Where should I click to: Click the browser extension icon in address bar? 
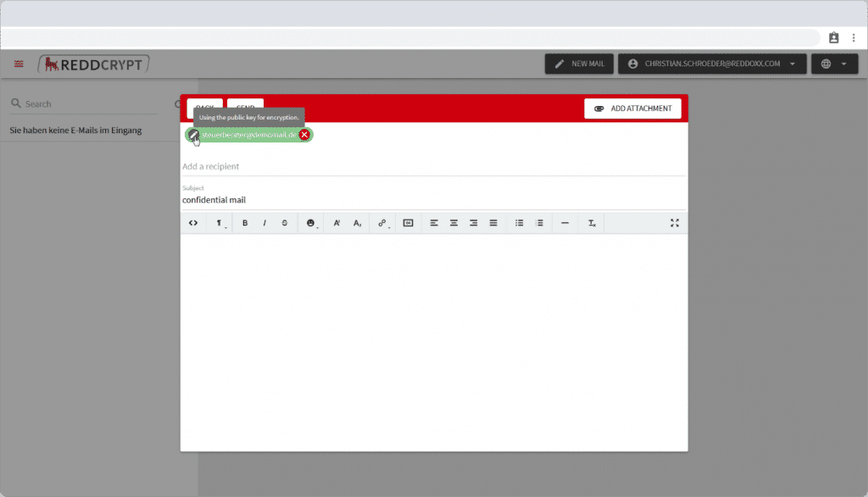(x=834, y=37)
